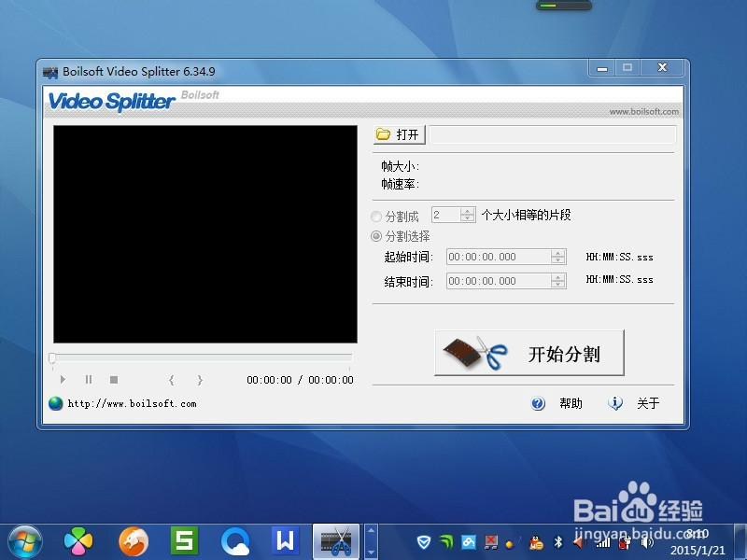Click the seek slider track under the video
Screen dimensions: 747x560
click(x=201, y=357)
